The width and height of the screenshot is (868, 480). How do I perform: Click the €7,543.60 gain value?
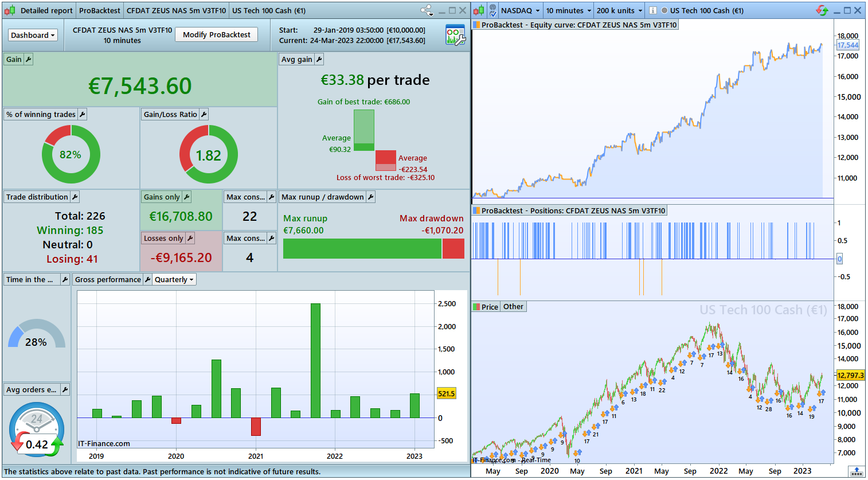pyautogui.click(x=140, y=86)
